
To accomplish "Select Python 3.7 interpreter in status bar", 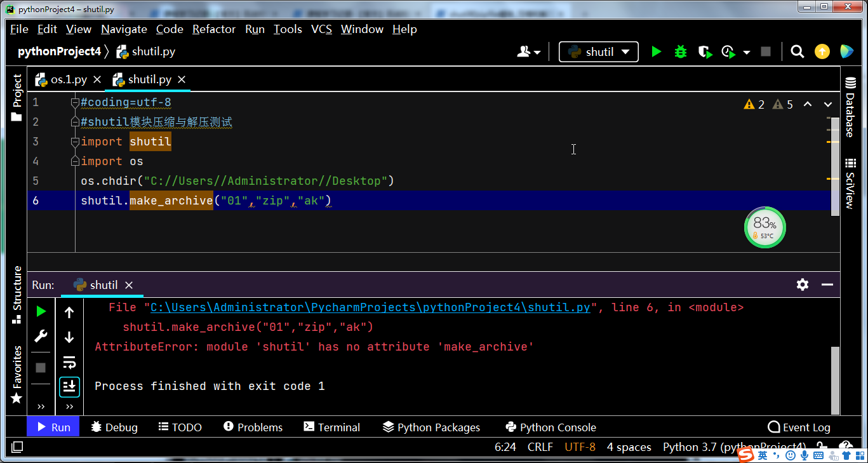I will click(x=735, y=447).
